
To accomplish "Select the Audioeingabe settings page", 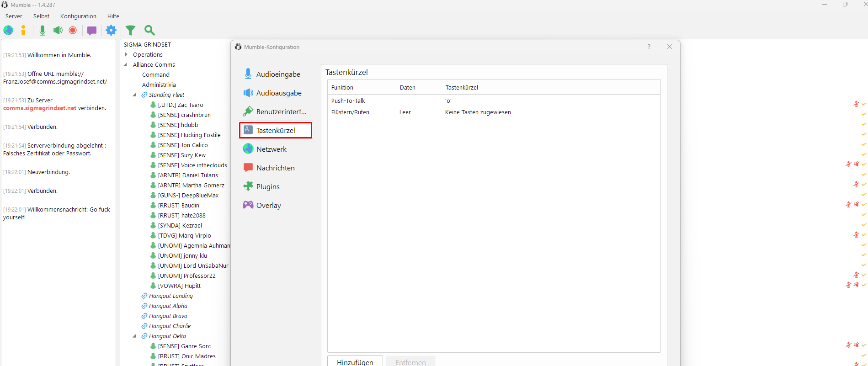I will [276, 74].
